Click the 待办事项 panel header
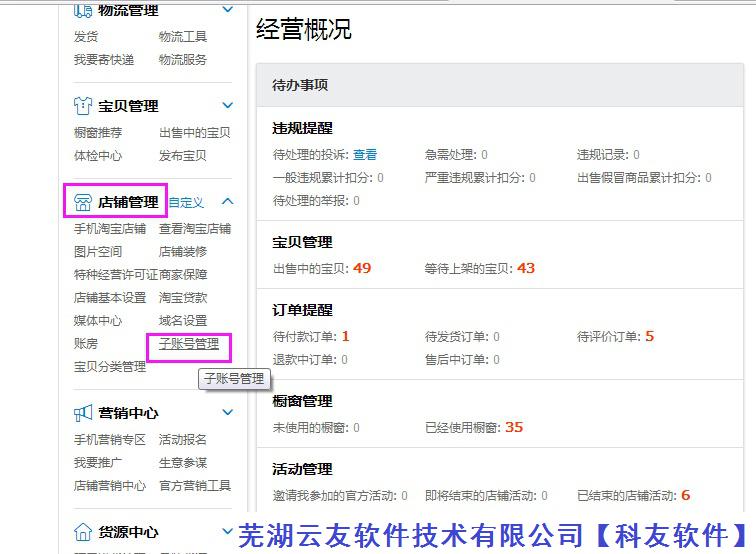This screenshot has height=554, width=756. pyautogui.click(x=500, y=85)
